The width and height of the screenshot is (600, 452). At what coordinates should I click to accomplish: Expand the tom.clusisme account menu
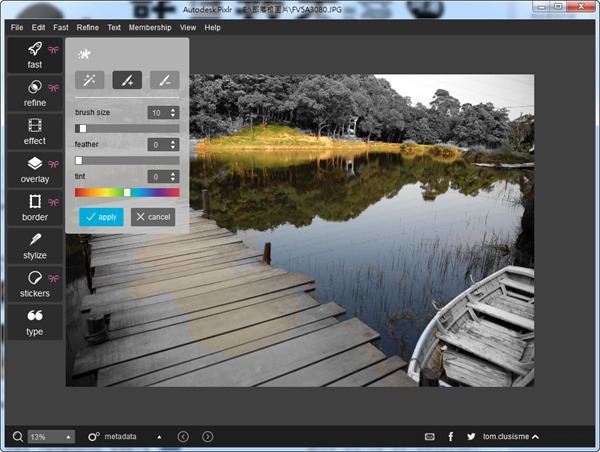click(535, 437)
